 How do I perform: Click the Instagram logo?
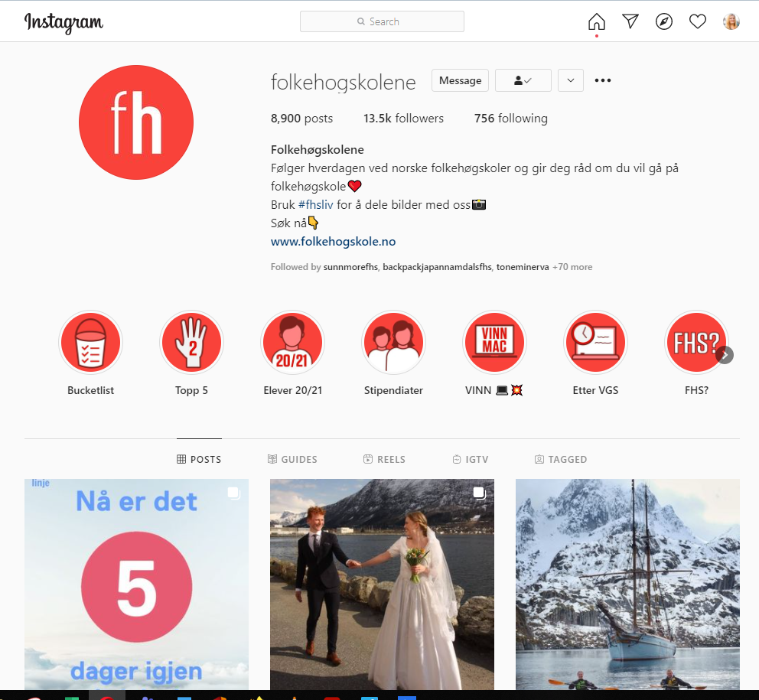click(x=64, y=22)
